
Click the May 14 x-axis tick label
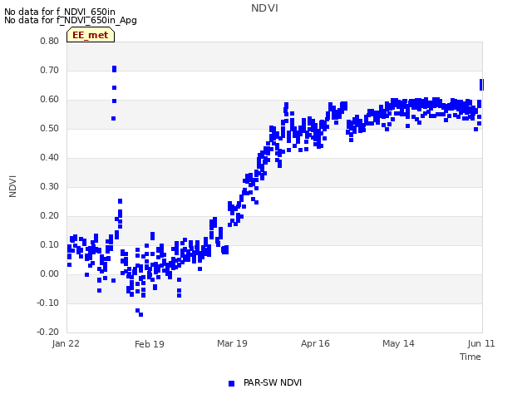[x=398, y=343]
